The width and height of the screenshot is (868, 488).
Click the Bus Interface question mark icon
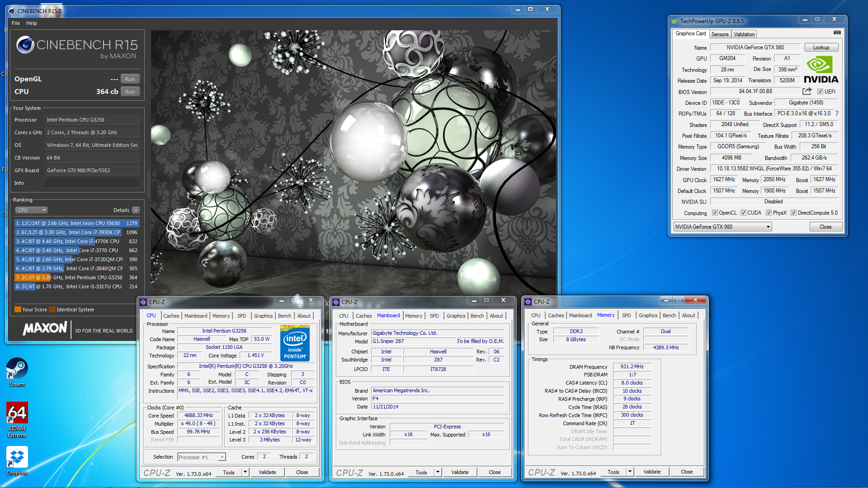(836, 113)
